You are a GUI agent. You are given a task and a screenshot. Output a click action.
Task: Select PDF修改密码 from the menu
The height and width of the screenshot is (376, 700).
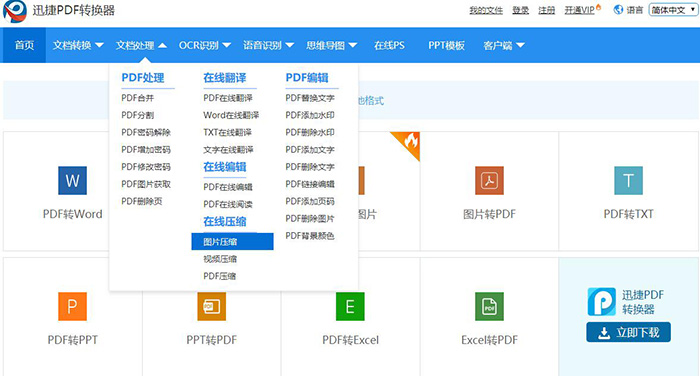146,167
